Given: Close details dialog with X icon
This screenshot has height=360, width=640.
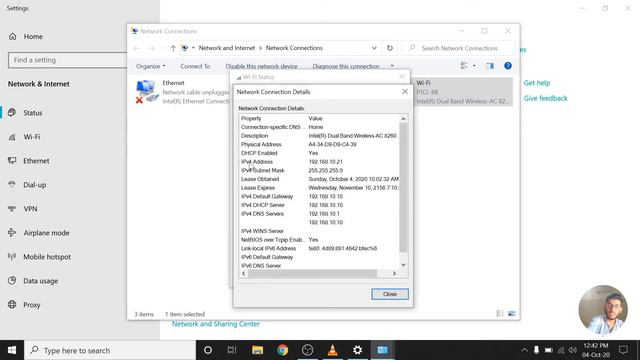Looking at the screenshot, I should click(405, 92).
